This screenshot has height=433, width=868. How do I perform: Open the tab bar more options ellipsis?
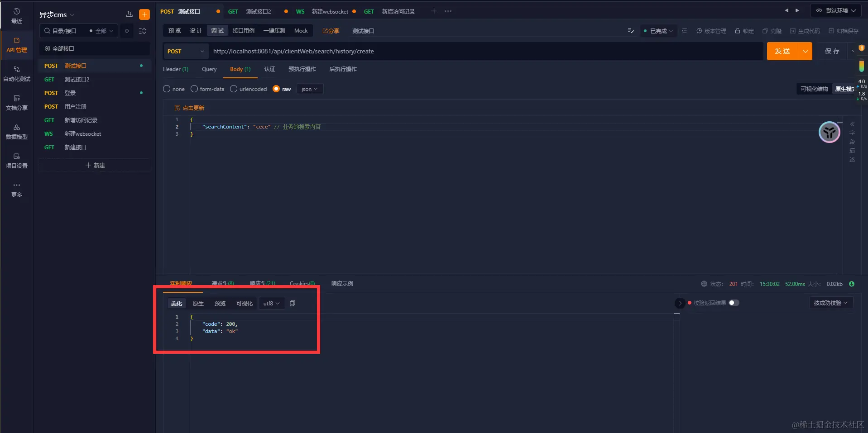point(448,11)
